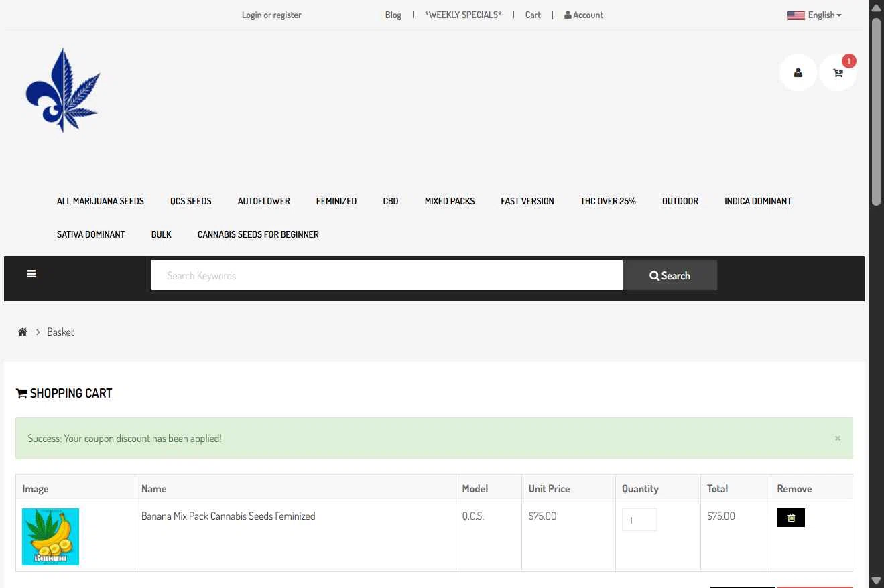
Task: Open the Banana Mix Pack product thumbnail
Action: pos(50,536)
